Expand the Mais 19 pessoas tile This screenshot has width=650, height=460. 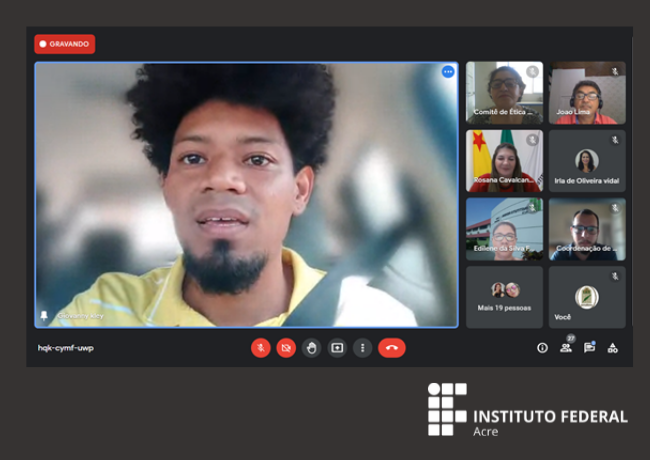pyautogui.click(x=504, y=296)
